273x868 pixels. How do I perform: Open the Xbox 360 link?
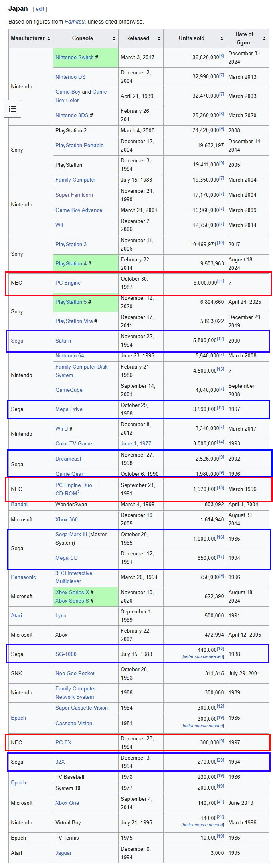[x=67, y=519]
